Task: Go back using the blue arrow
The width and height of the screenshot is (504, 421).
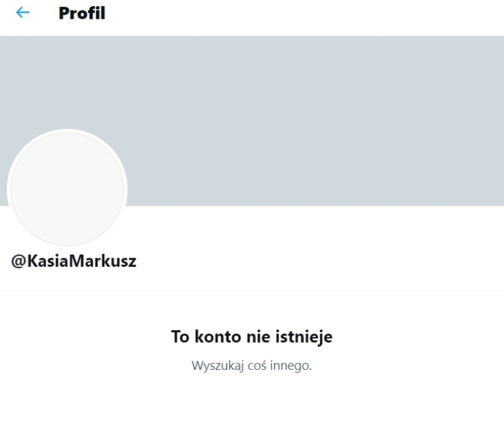Action: point(22,13)
